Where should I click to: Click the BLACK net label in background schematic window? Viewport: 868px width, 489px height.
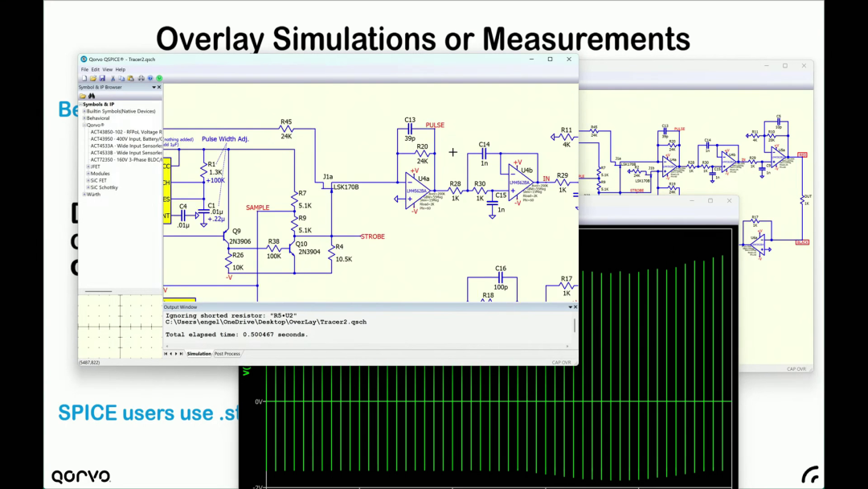coord(802,243)
